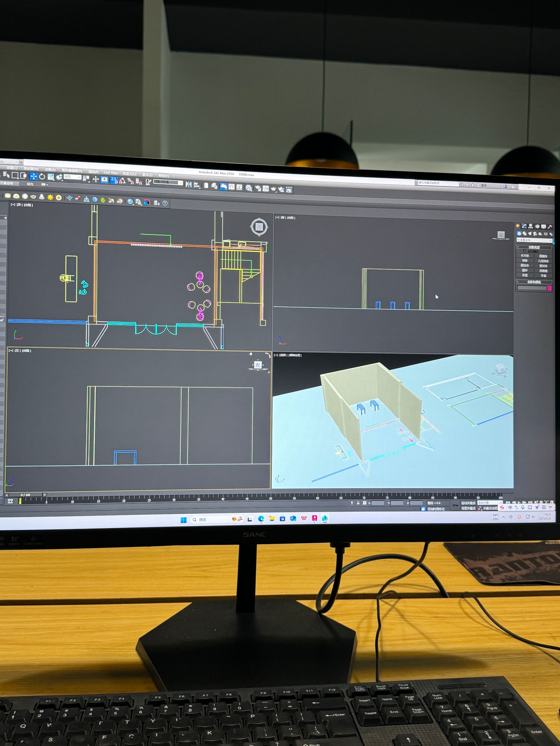The image size is (560, 746).
Task: Click the Mirror tool icon
Action: tap(189, 184)
